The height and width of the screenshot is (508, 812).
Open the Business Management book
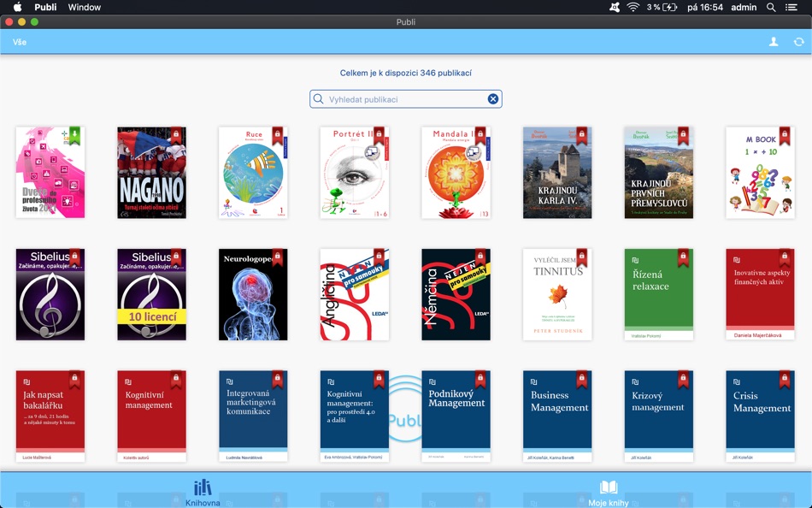coord(557,416)
